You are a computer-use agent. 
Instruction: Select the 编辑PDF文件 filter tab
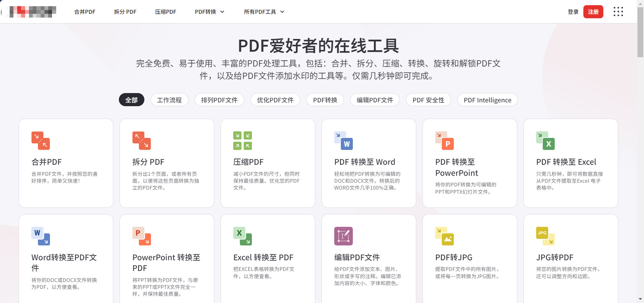tap(375, 100)
